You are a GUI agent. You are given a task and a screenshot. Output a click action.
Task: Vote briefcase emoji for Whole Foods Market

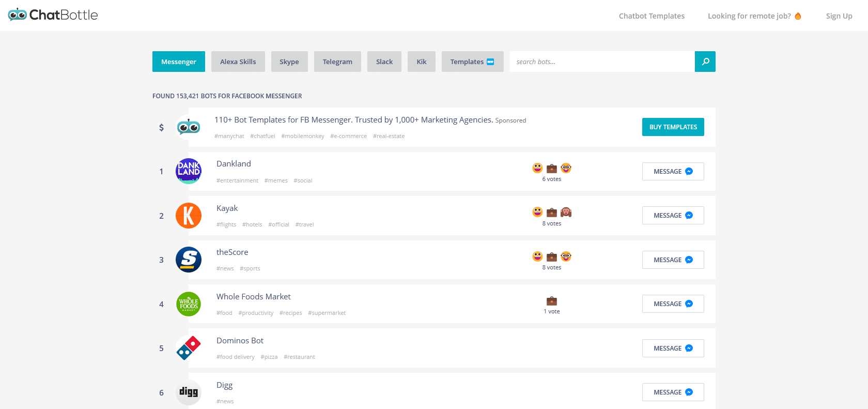(552, 301)
